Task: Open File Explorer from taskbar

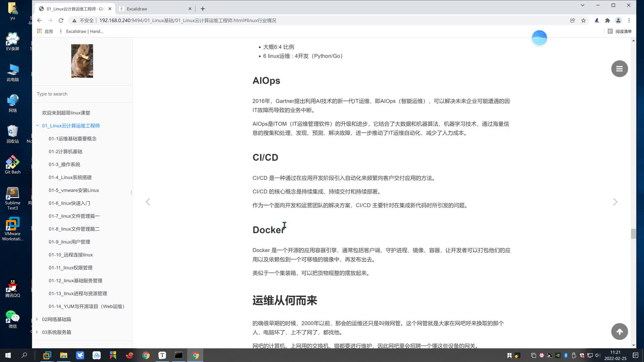Action: (63, 355)
